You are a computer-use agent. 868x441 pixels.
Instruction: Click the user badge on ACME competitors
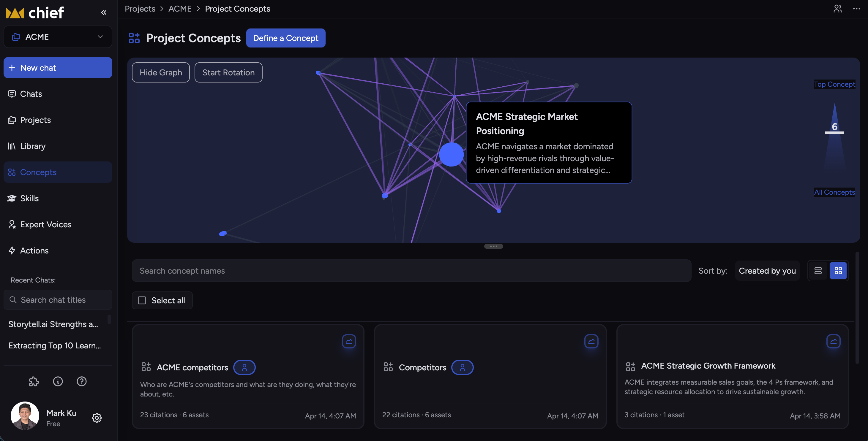pos(244,367)
